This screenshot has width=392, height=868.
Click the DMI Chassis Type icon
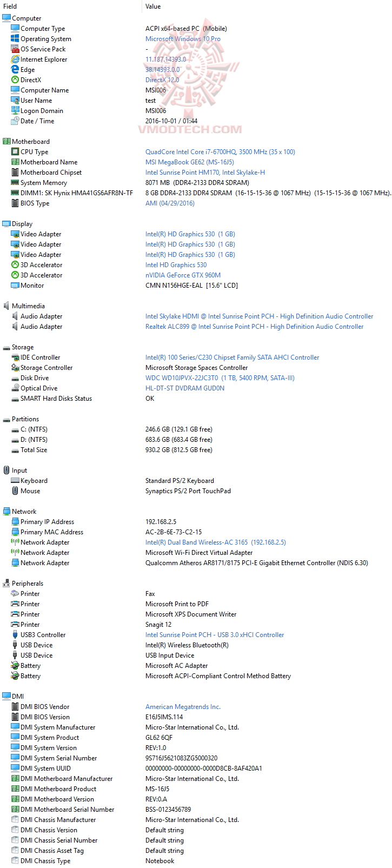15,860
